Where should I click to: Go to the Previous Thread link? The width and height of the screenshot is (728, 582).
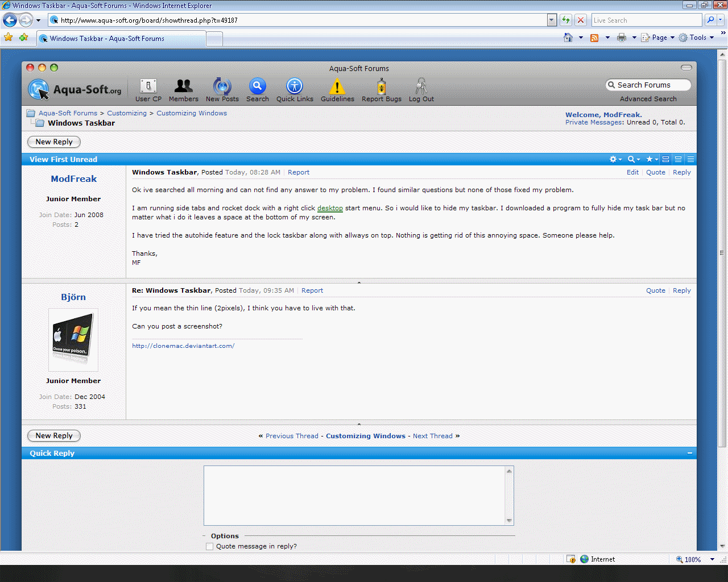click(292, 436)
